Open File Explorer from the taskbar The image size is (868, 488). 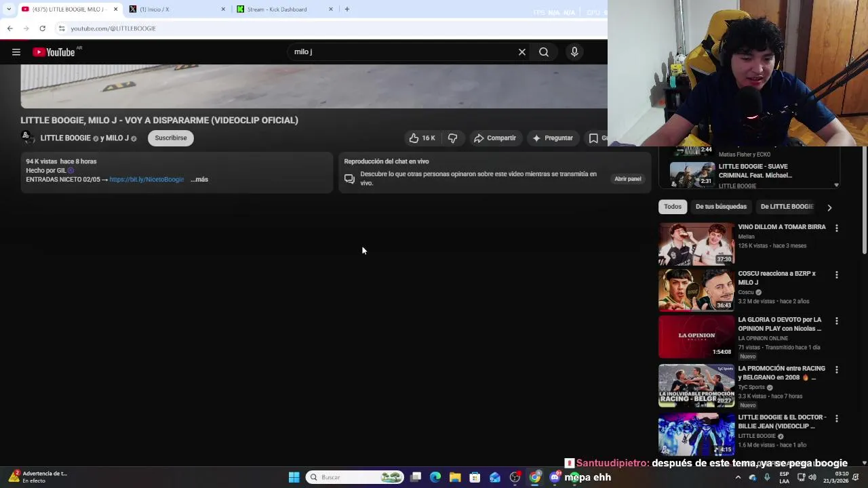(455, 477)
